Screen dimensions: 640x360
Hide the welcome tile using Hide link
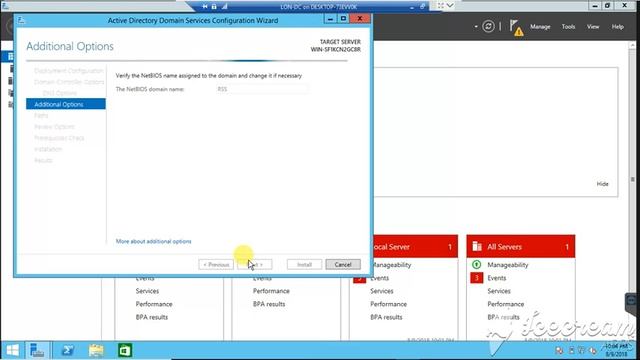602,184
